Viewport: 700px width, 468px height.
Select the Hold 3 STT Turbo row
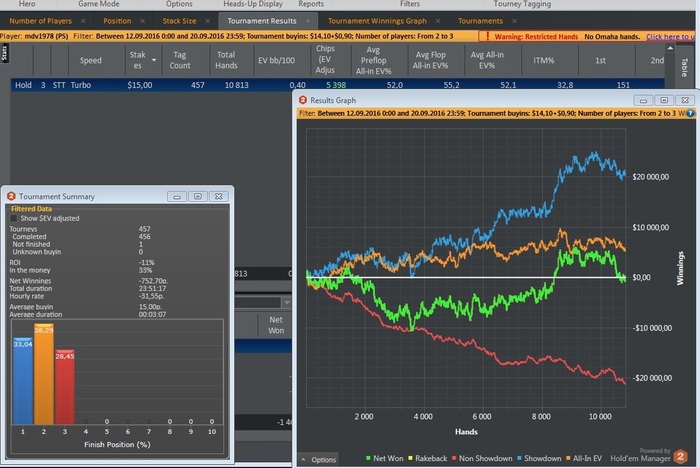[x=338, y=85]
